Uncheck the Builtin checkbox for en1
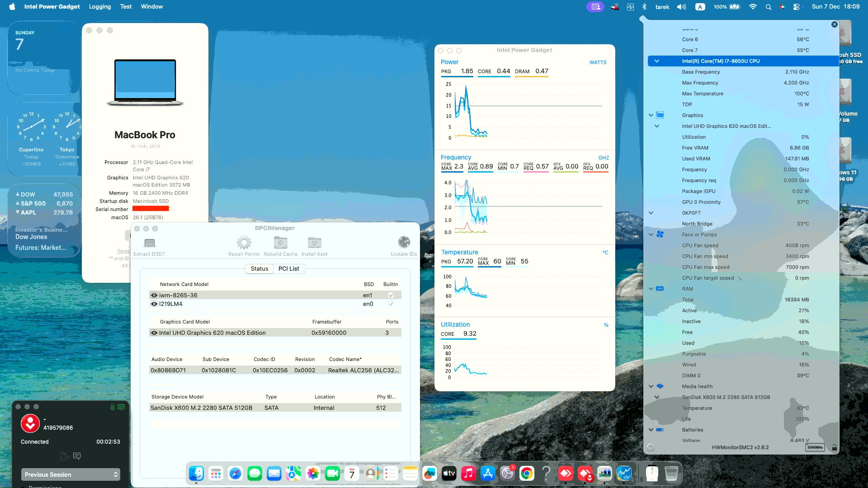Viewport: 868px width, 488px height. [390, 295]
